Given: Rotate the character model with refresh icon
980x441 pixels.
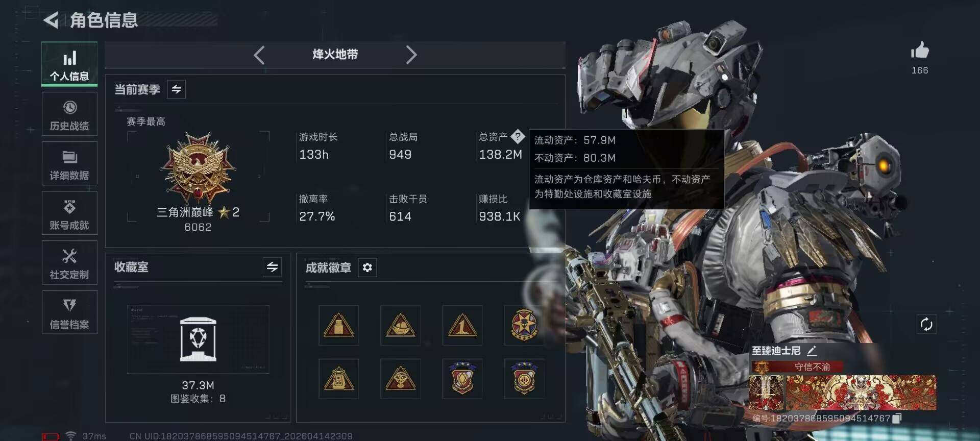Looking at the screenshot, I should (x=926, y=324).
